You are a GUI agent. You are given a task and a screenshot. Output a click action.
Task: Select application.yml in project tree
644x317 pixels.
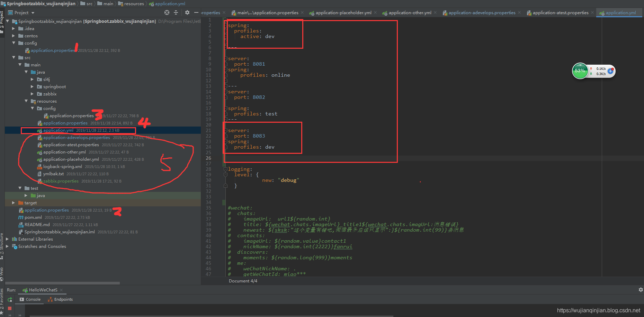(58, 130)
